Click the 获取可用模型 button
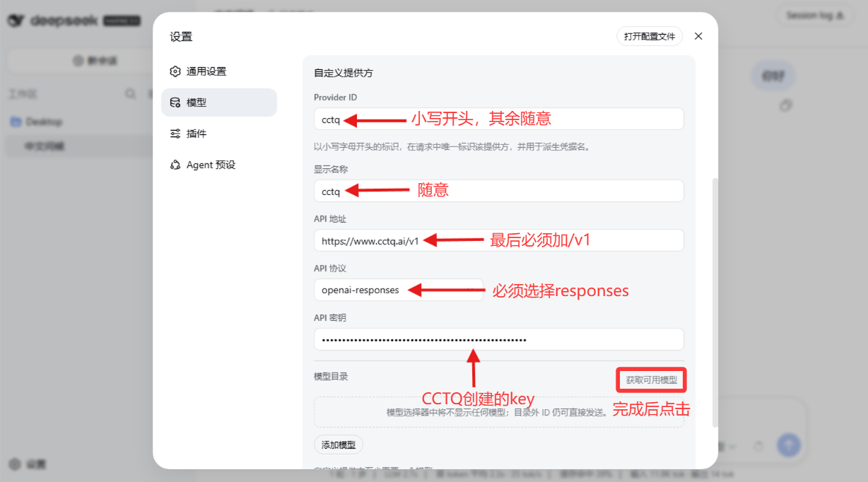 (x=651, y=380)
